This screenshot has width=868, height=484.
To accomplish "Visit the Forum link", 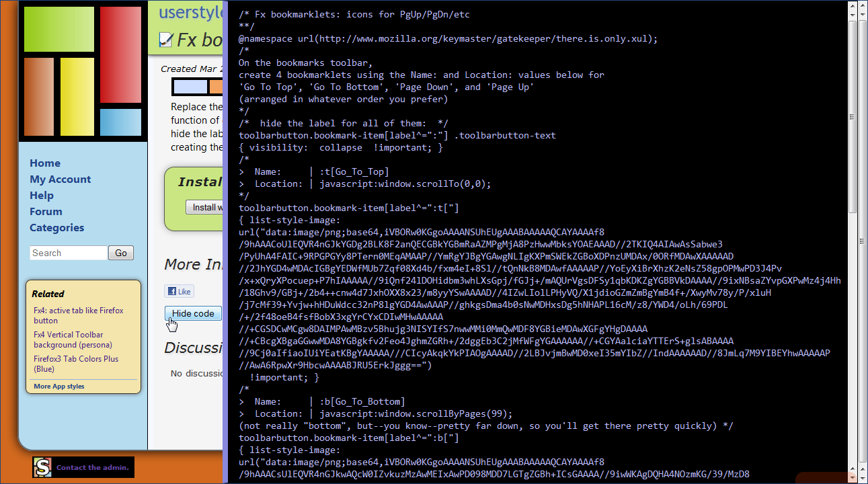I will (x=46, y=212).
